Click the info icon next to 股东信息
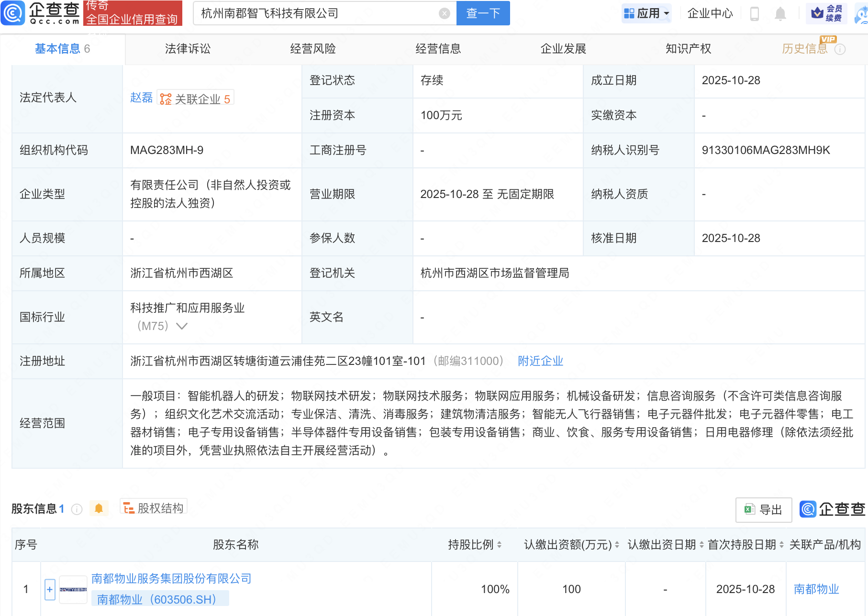This screenshot has width=868, height=616. point(77,509)
